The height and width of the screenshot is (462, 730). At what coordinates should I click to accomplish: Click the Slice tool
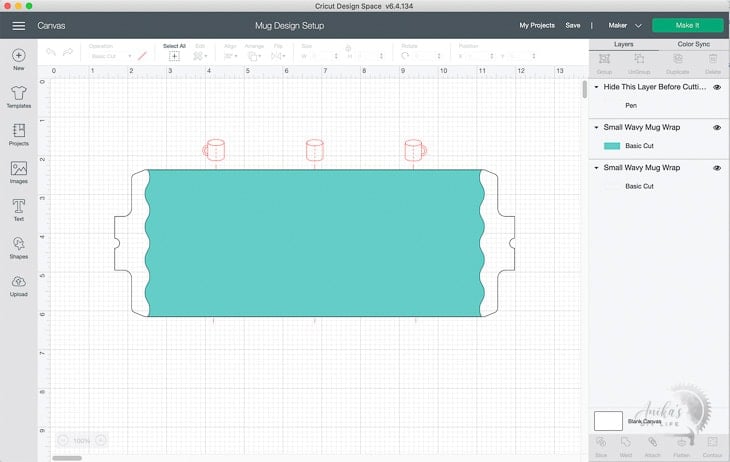point(601,442)
